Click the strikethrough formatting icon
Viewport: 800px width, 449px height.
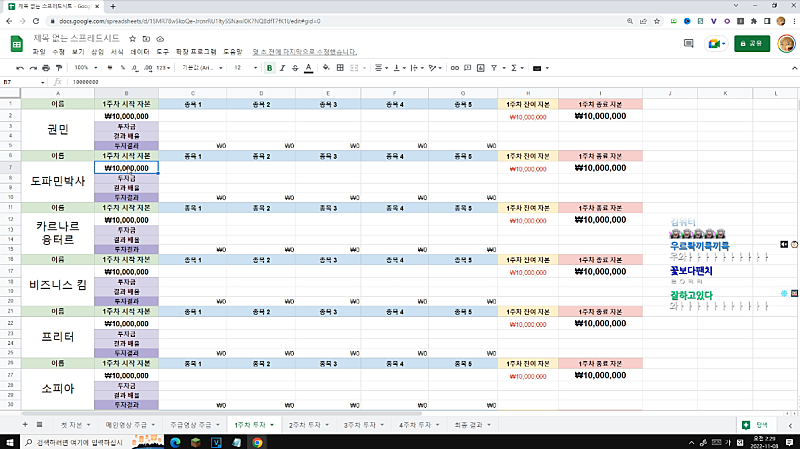pos(295,68)
